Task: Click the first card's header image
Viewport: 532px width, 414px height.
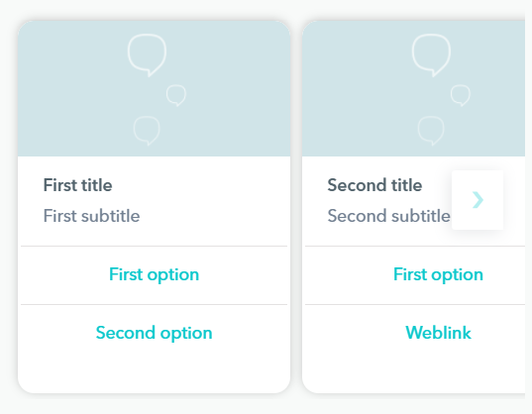Action: 154,88
